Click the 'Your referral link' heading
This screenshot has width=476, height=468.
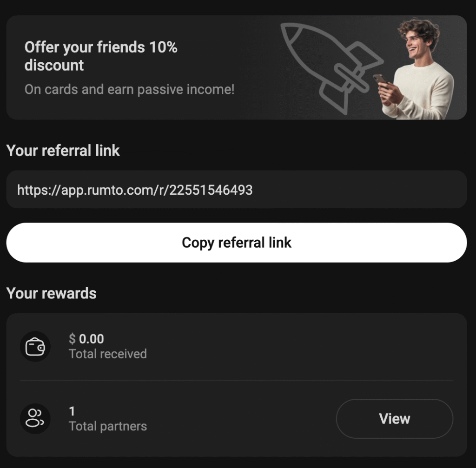(63, 151)
